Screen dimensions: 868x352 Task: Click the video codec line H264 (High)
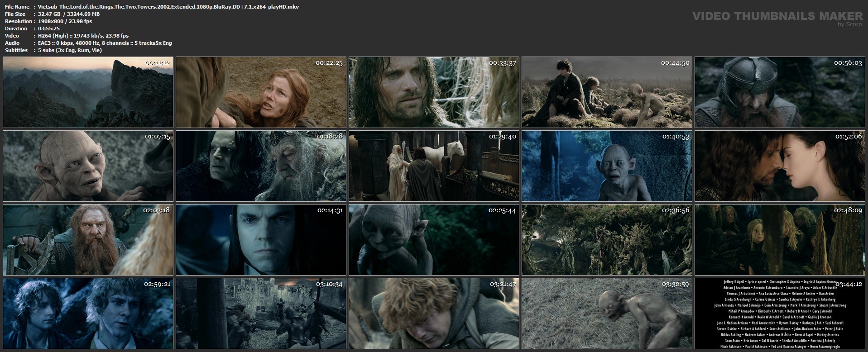pyautogui.click(x=83, y=36)
